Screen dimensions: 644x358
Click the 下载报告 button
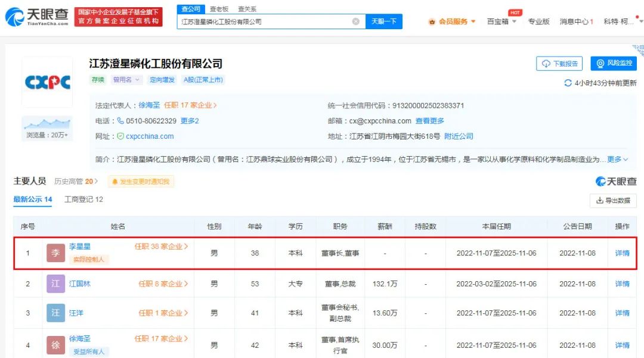click(x=559, y=64)
